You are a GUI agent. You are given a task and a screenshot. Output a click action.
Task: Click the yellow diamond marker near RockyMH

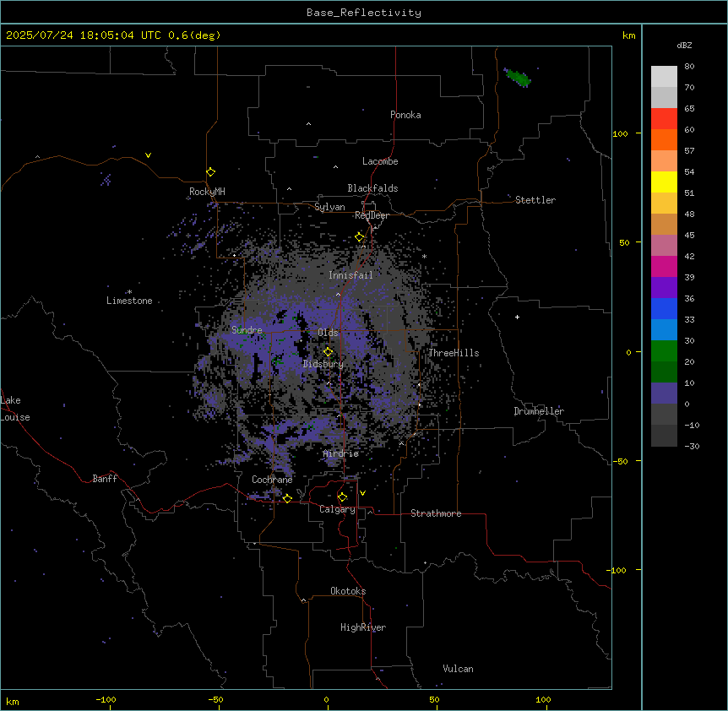pyautogui.click(x=211, y=172)
